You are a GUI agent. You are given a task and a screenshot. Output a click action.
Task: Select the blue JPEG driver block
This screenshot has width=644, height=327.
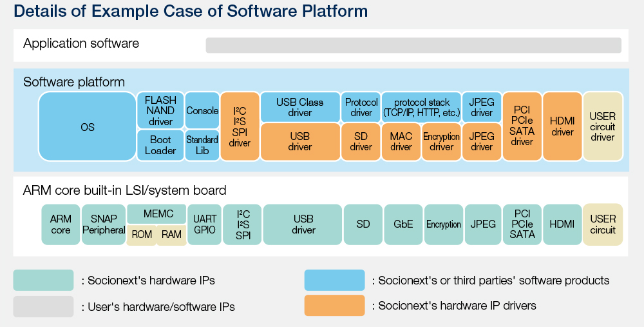(482, 107)
